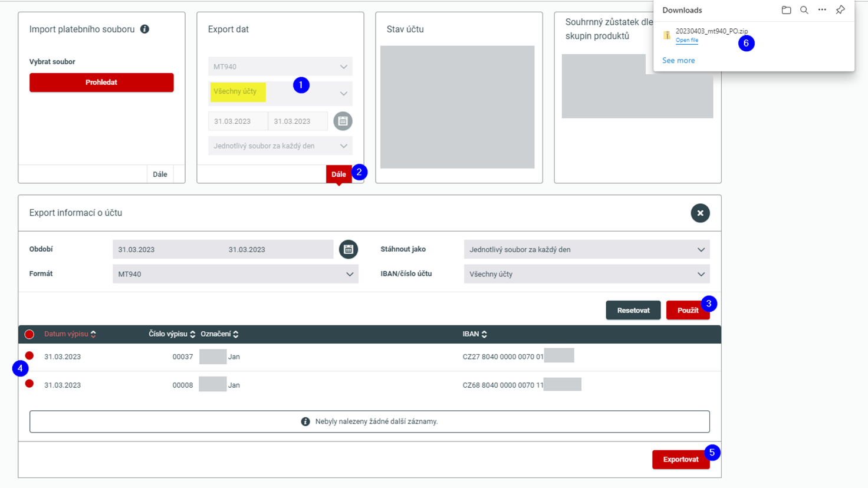Open calendar icon next to Období dates

pyautogui.click(x=348, y=249)
